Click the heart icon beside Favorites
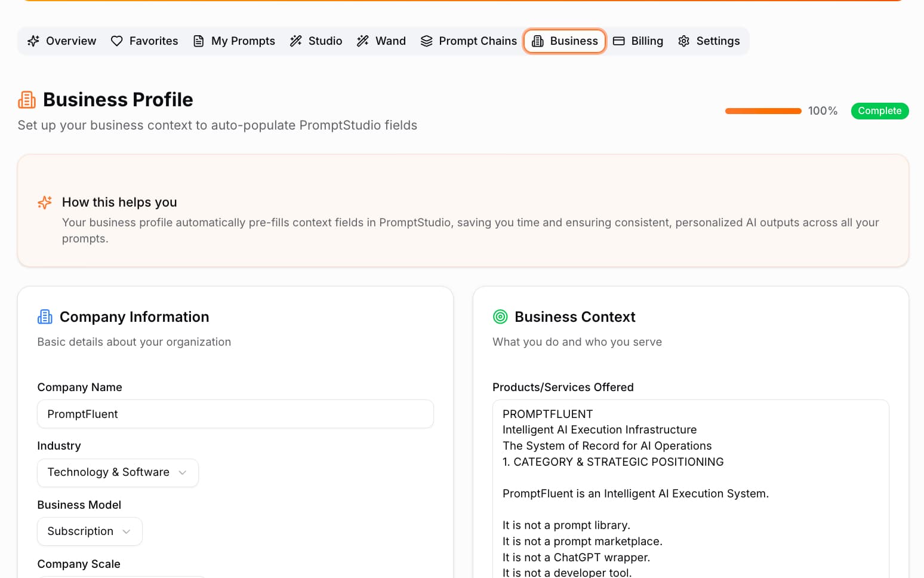The image size is (924, 578). 117,41
